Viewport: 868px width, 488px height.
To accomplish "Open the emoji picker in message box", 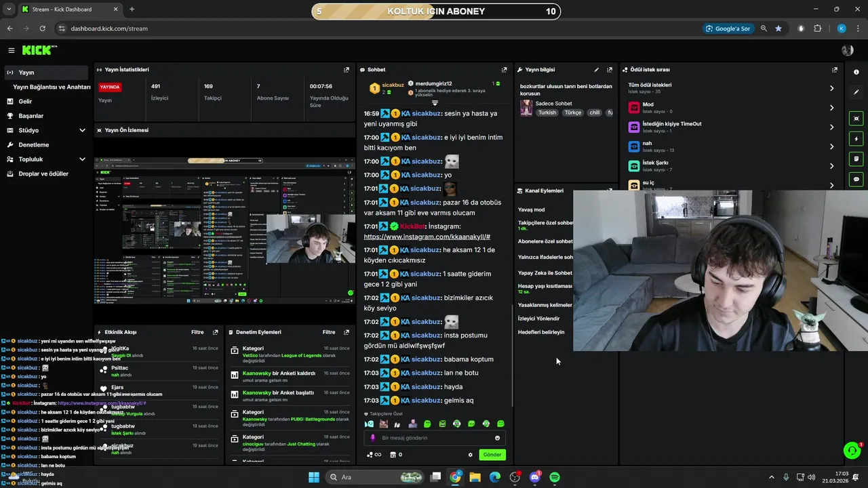I will point(497,438).
